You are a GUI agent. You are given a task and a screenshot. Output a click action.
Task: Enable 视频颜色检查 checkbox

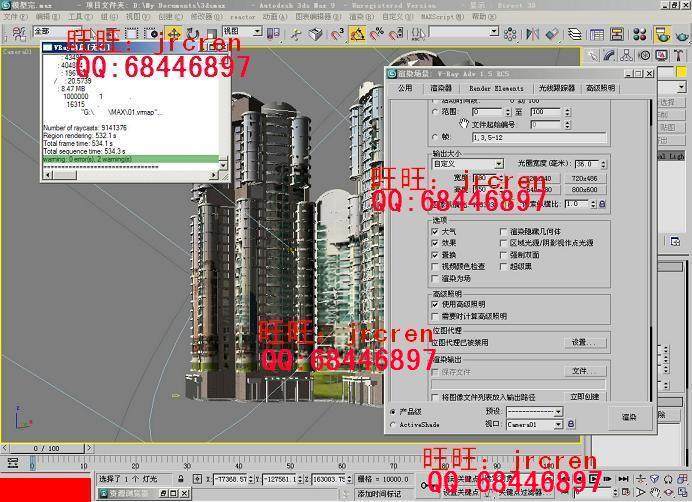click(x=435, y=267)
